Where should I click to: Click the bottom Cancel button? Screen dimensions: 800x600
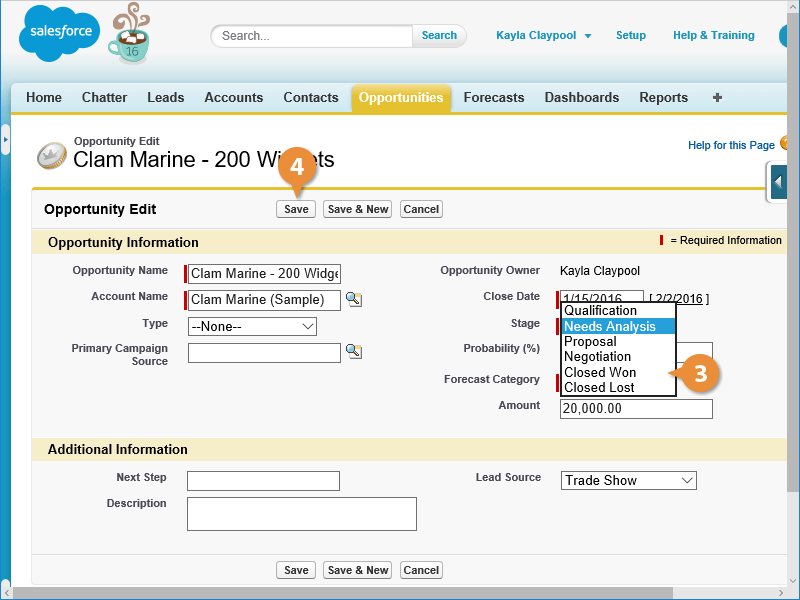click(421, 570)
